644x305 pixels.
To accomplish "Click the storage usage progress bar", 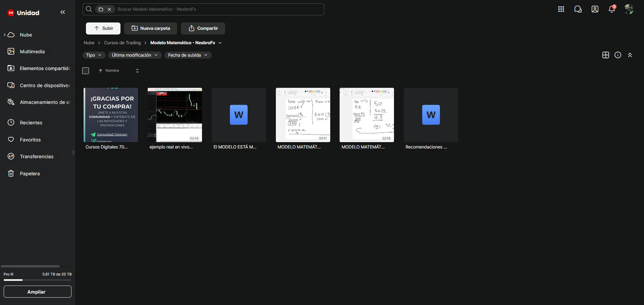I will tap(37, 280).
